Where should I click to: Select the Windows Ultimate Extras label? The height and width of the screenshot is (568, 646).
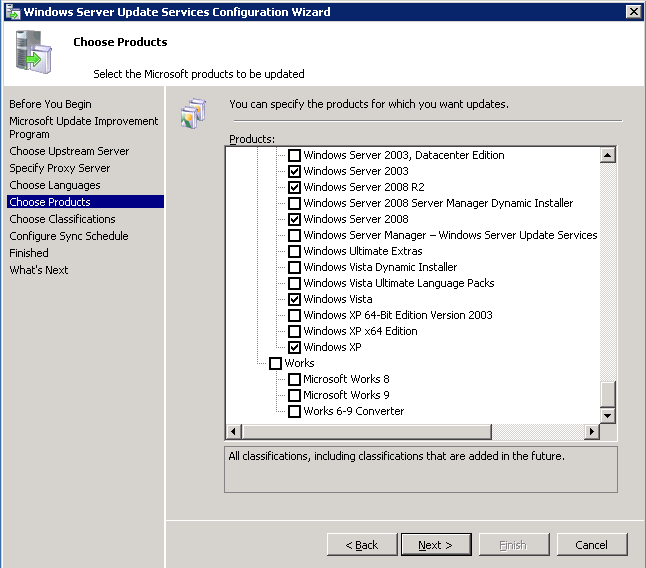pyautogui.click(x=363, y=251)
